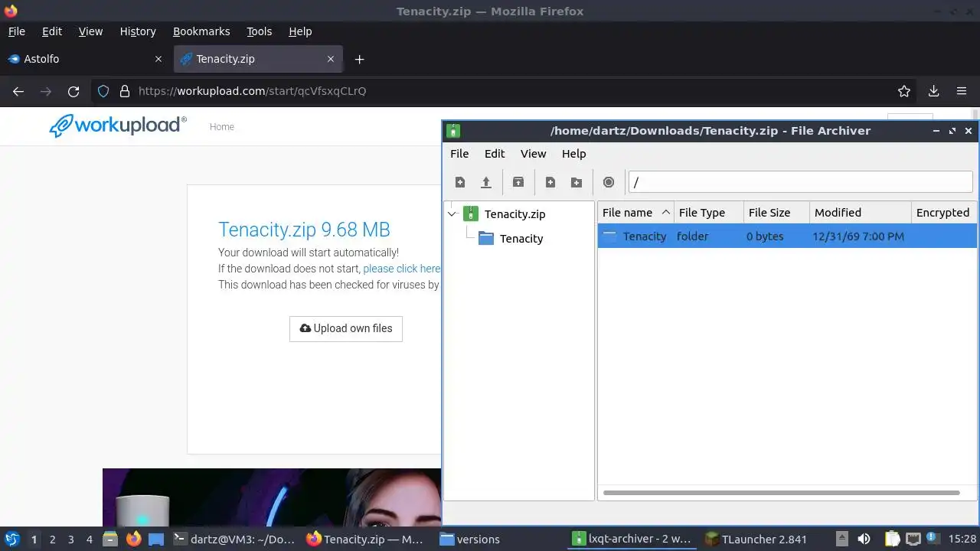980x551 pixels.
Task: Click the volume speaker tray icon
Action: [x=864, y=539]
